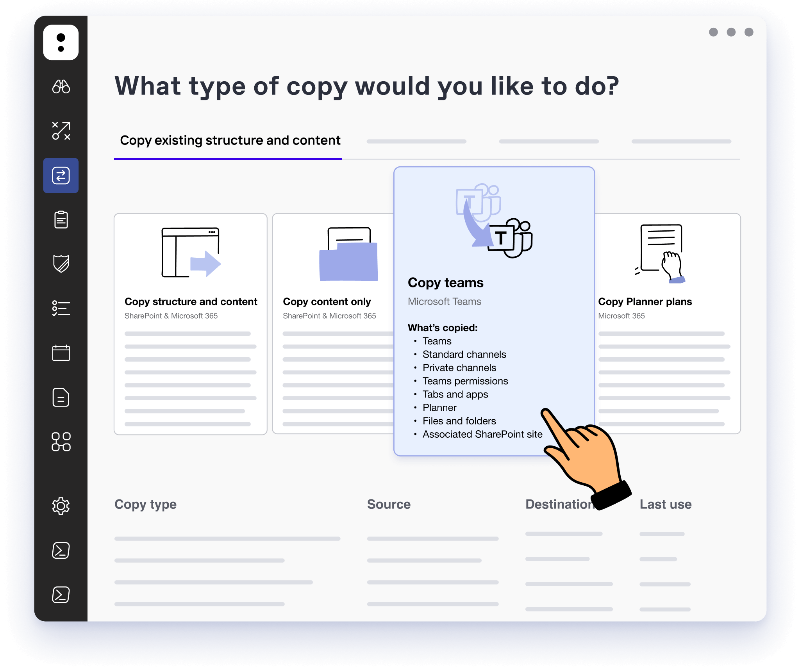Click the 'What's copied:' heading
The width and height of the screenshot is (800, 672).
443,328
